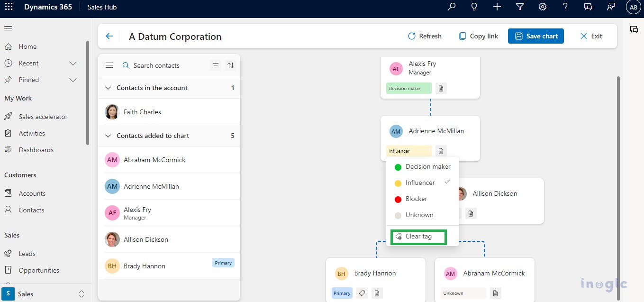644x302 pixels.
Task: Select Alexis Fry in contacts list
Action: pyautogui.click(x=169, y=213)
